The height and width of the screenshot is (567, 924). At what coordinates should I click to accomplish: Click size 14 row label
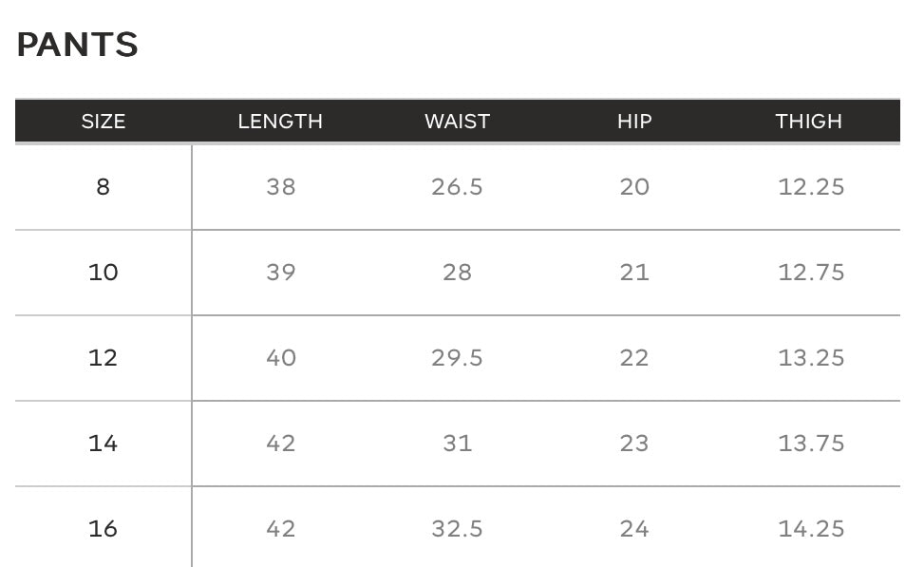tap(104, 444)
